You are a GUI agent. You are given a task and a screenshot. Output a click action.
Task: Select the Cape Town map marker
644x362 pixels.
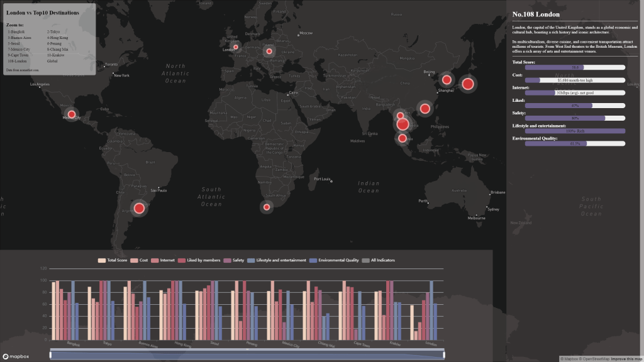point(266,207)
